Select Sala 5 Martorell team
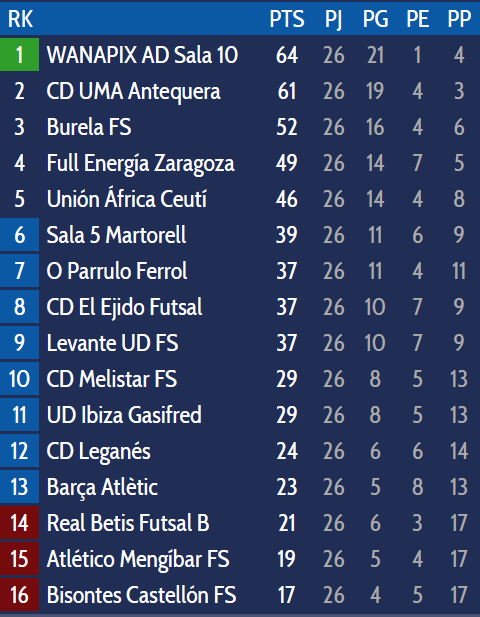The image size is (480, 617). click(116, 235)
